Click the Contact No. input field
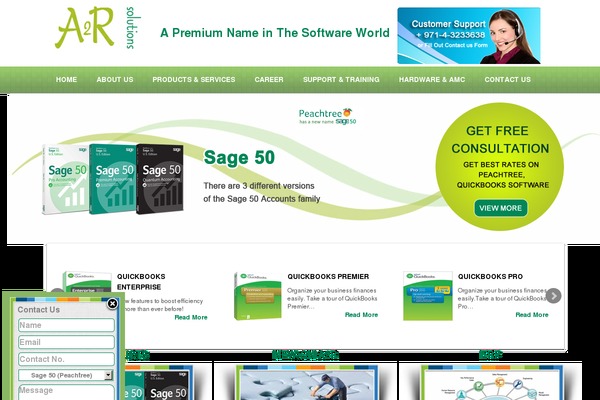Screen dimensions: 600x400 pos(67,359)
